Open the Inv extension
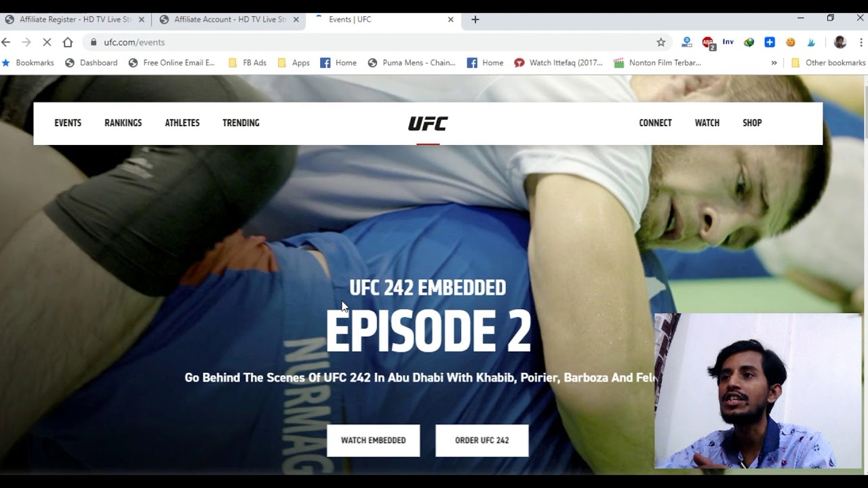This screenshot has width=868, height=488. 728,42
